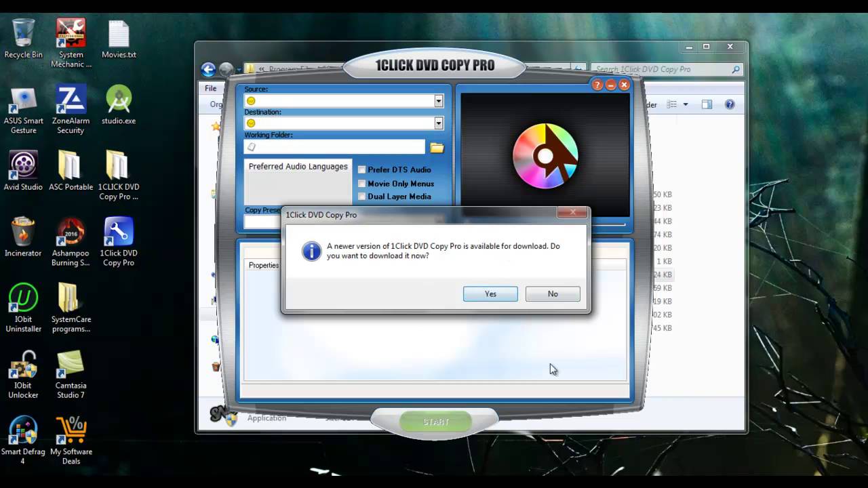Close the 1Click DVD Copy Pro update dialog
The image size is (868, 488).
tap(572, 213)
